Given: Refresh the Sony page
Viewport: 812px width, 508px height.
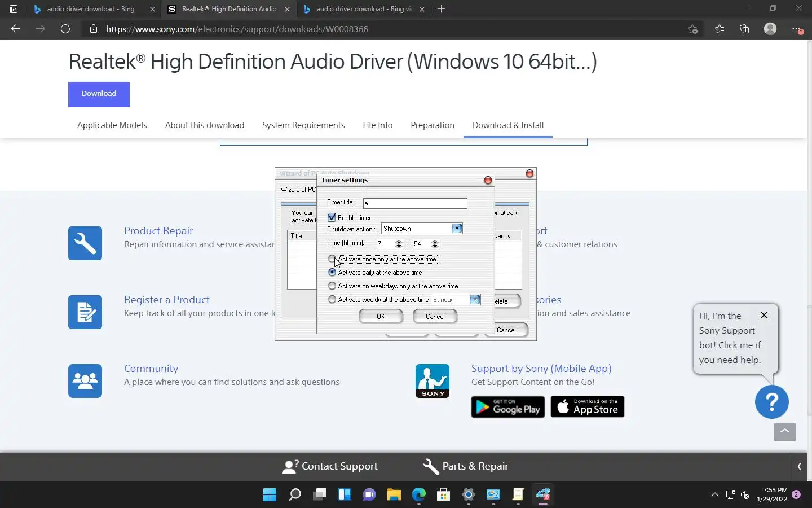Looking at the screenshot, I should (x=65, y=29).
